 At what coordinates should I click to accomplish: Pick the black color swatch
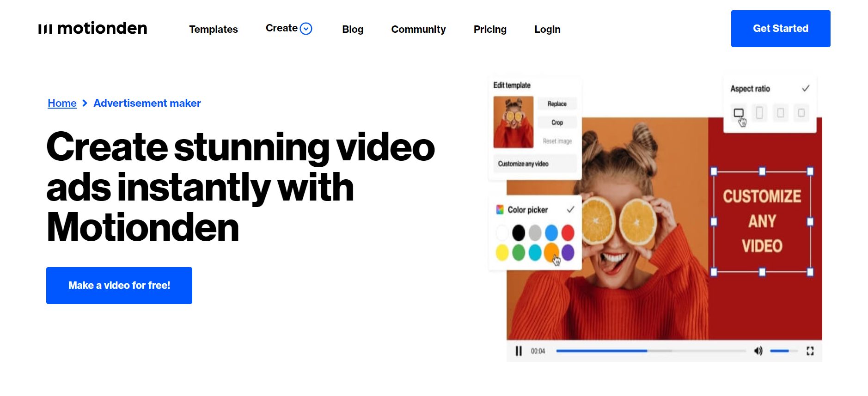pos(519,232)
